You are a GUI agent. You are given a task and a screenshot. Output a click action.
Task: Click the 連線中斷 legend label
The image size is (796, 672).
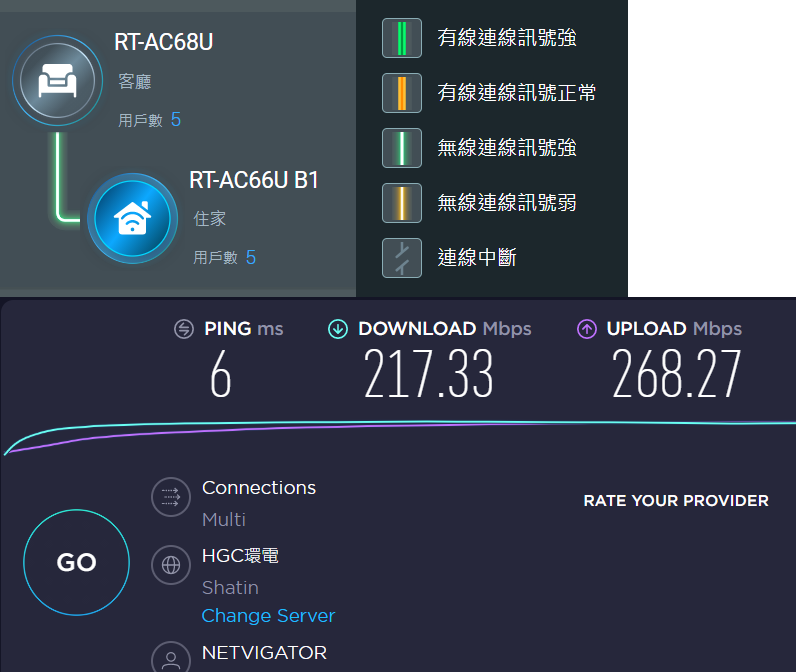coord(477,257)
